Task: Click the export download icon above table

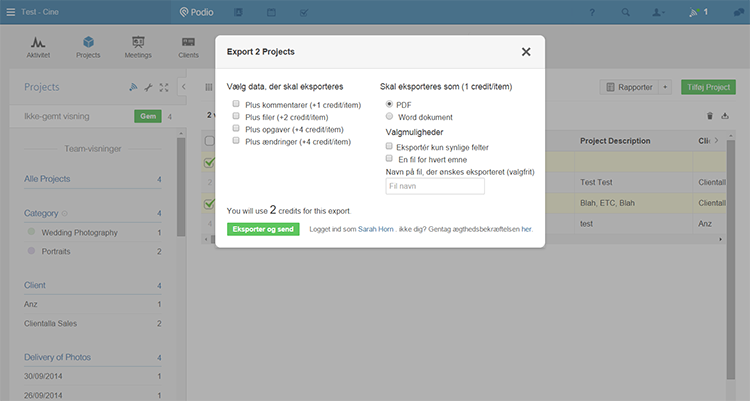Action: coord(726,116)
